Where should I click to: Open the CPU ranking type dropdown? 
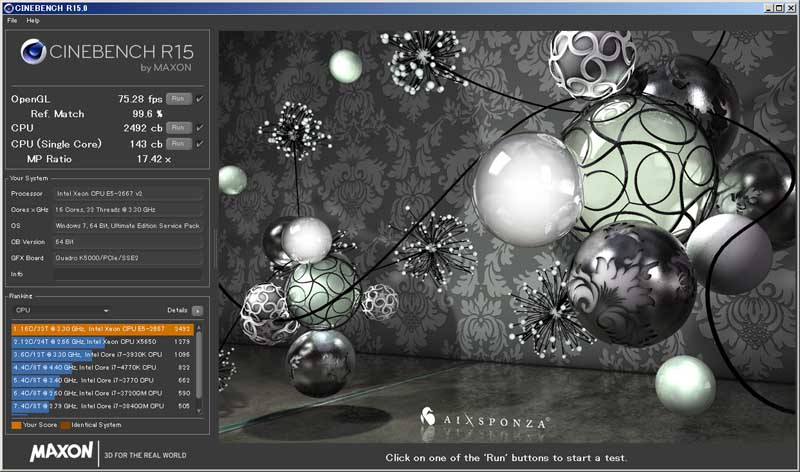click(61, 310)
